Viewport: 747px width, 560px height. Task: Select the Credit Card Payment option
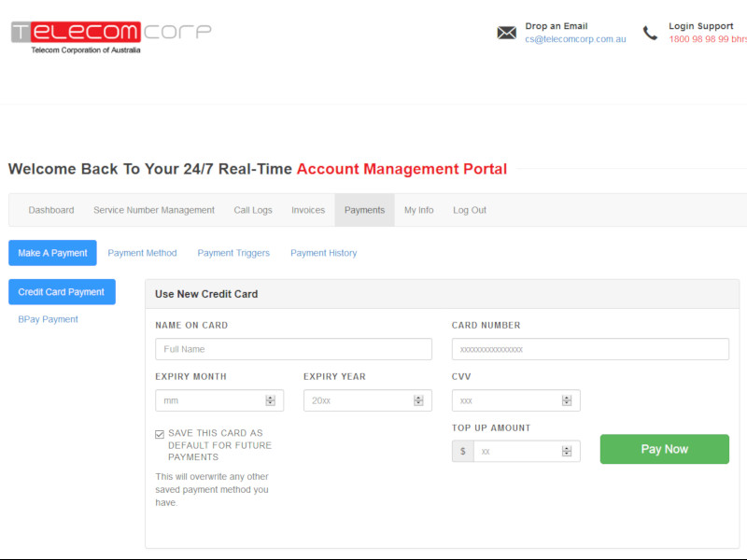tap(62, 291)
